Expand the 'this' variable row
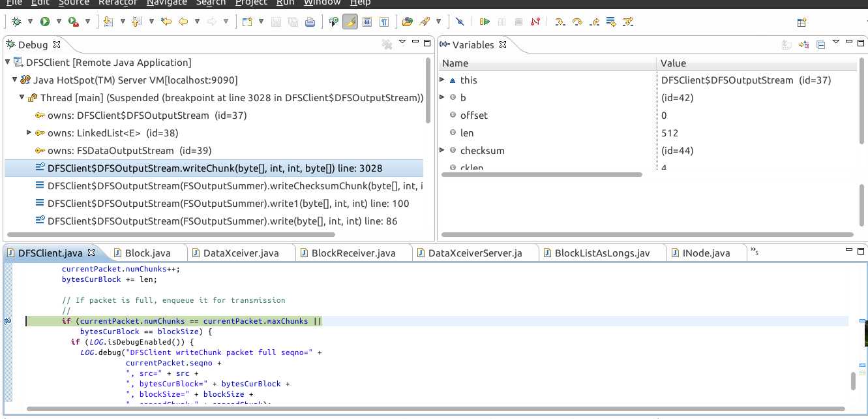868x419 pixels. click(x=442, y=80)
